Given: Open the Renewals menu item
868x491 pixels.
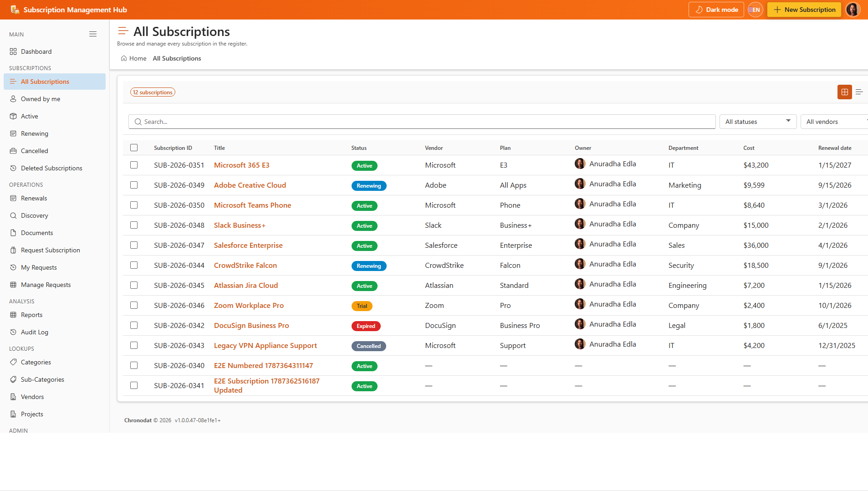Looking at the screenshot, I should pyautogui.click(x=55, y=198).
